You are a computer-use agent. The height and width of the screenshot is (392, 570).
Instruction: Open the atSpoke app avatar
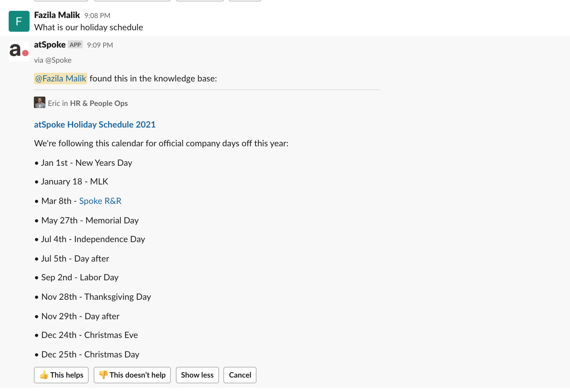tap(19, 51)
